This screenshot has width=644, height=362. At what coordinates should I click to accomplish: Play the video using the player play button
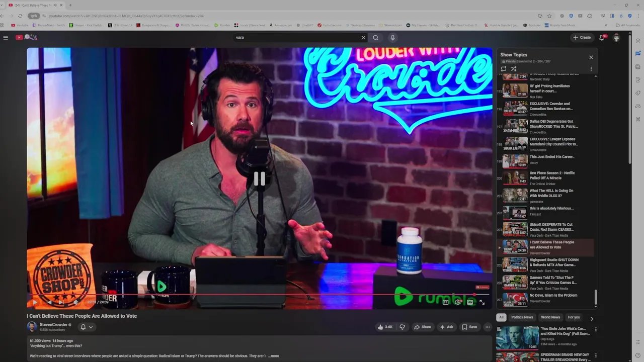tap(35, 302)
